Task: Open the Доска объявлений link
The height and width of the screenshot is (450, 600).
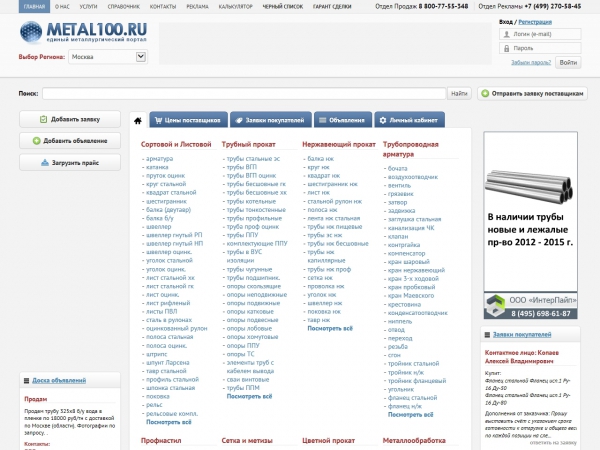Action: [59, 380]
